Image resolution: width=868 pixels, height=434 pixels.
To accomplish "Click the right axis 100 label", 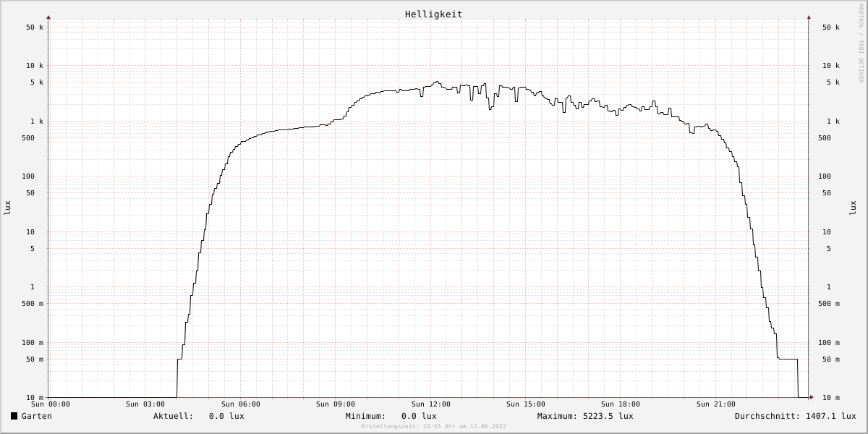I will [x=825, y=176].
